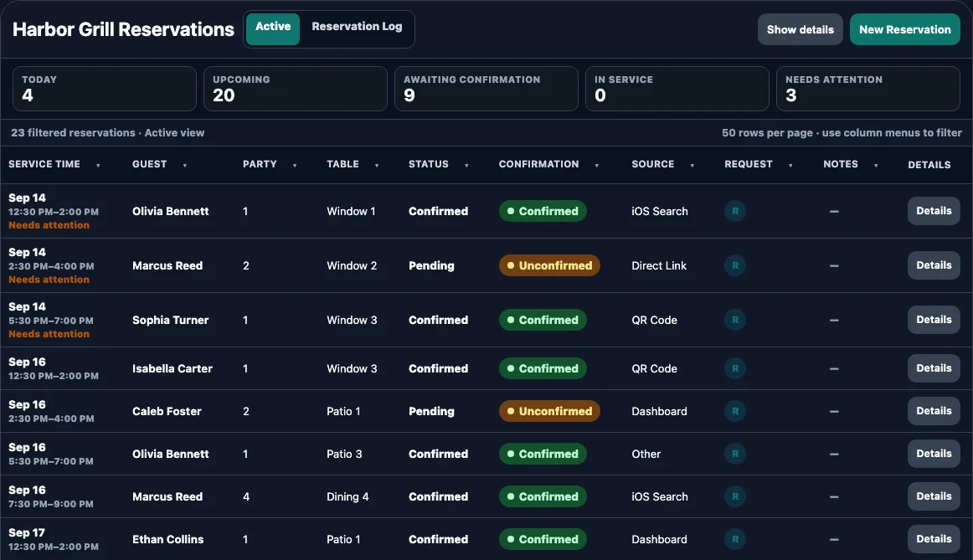Click the Show details button
The image size is (973, 560).
tap(800, 29)
